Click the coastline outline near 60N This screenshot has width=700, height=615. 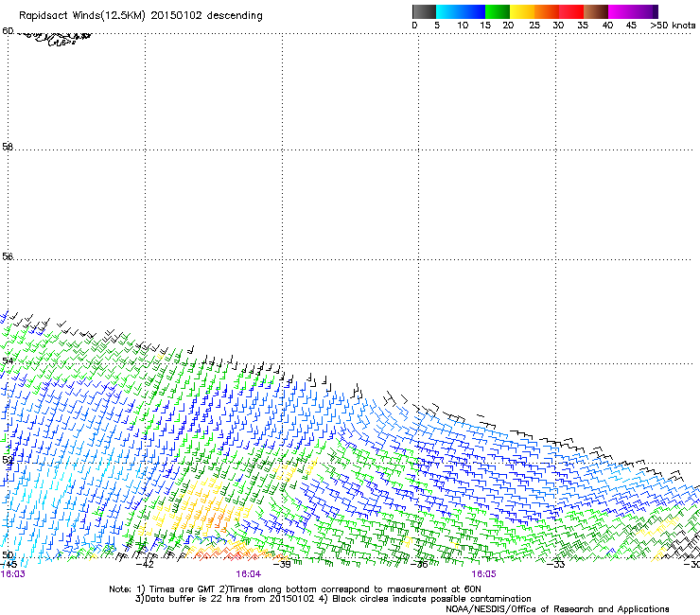(54, 39)
